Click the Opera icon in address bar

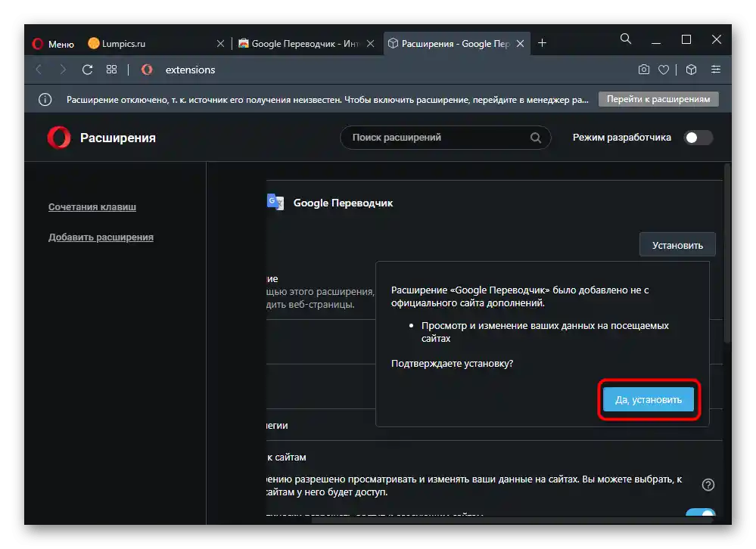tap(147, 70)
